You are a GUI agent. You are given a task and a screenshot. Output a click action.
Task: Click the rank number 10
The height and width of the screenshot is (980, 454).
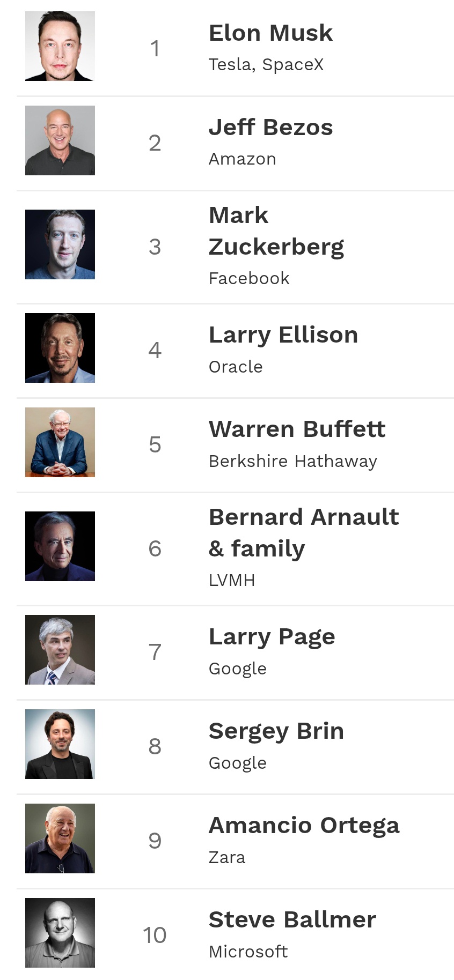click(x=155, y=936)
